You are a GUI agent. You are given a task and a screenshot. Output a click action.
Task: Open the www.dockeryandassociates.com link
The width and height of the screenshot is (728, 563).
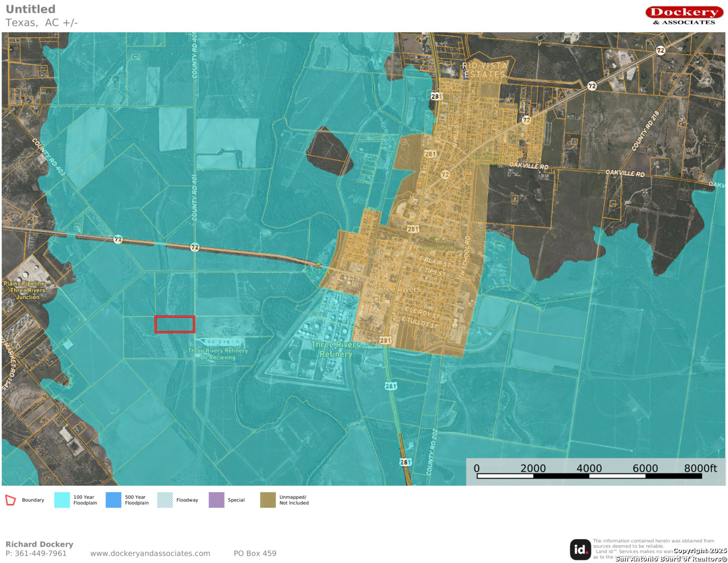tap(150, 554)
